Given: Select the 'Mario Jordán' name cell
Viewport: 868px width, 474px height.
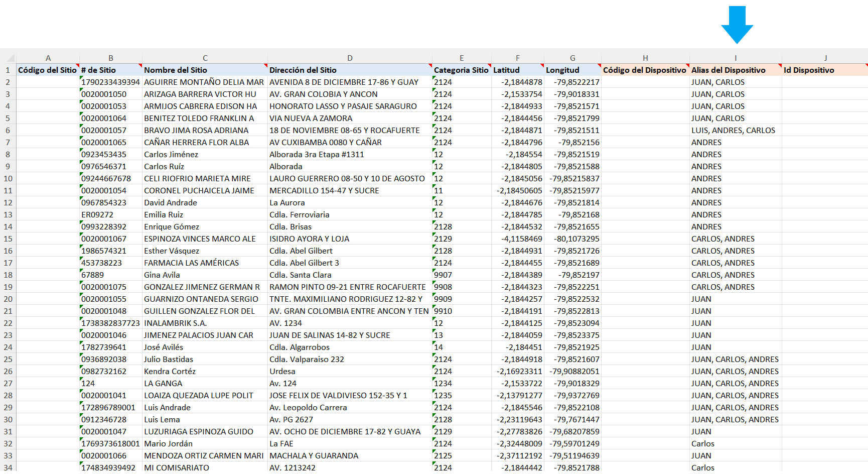Looking at the screenshot, I should pos(205,443).
